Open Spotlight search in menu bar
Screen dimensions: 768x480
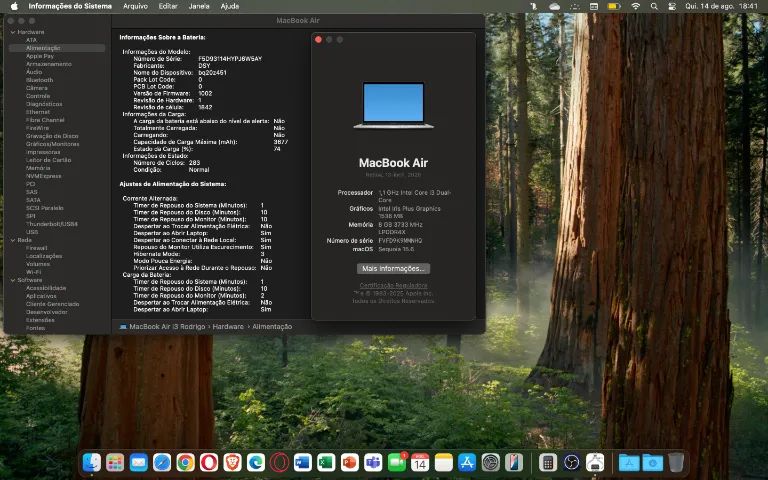coord(654,6)
